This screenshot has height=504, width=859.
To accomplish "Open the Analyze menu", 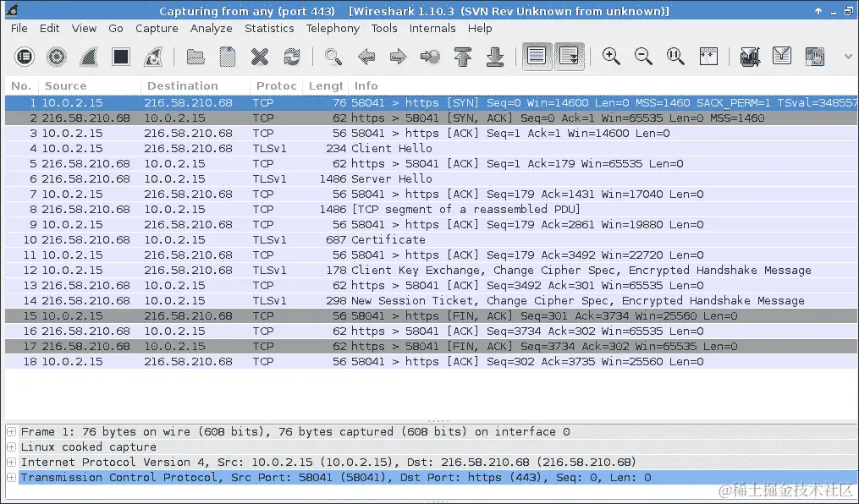I will [211, 28].
